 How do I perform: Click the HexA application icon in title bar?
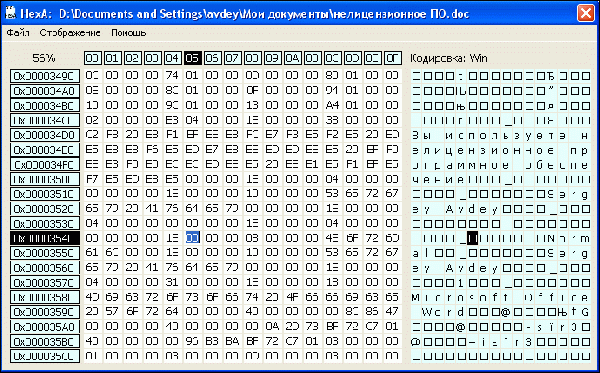click(11, 13)
